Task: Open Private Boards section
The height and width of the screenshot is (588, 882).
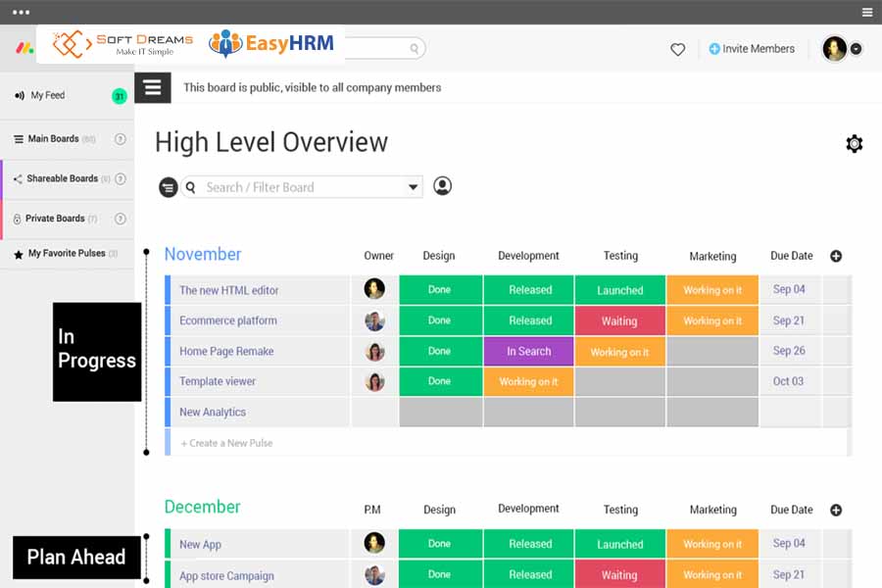Action: coord(55,219)
